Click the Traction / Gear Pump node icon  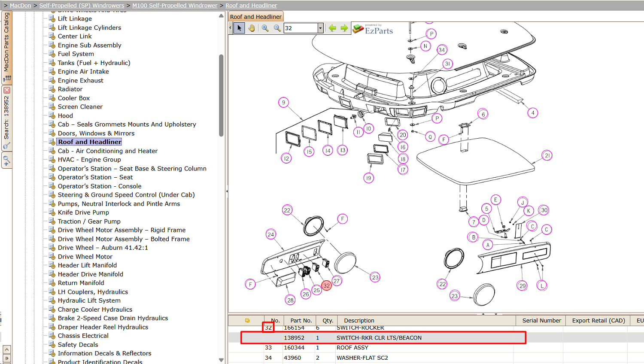(52, 221)
